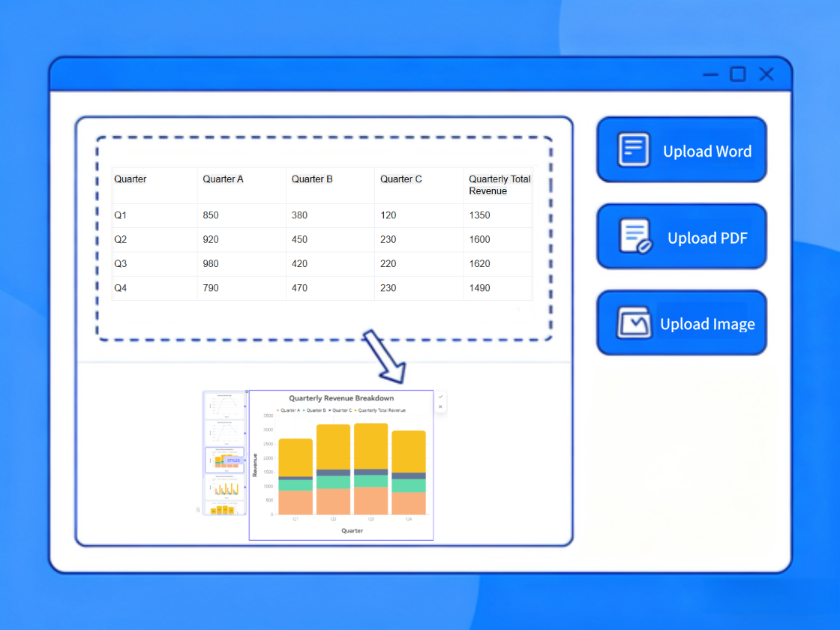Toggle Quarterly Total Revenue legend entry
Screen dimensions: 840x630
pos(380,410)
